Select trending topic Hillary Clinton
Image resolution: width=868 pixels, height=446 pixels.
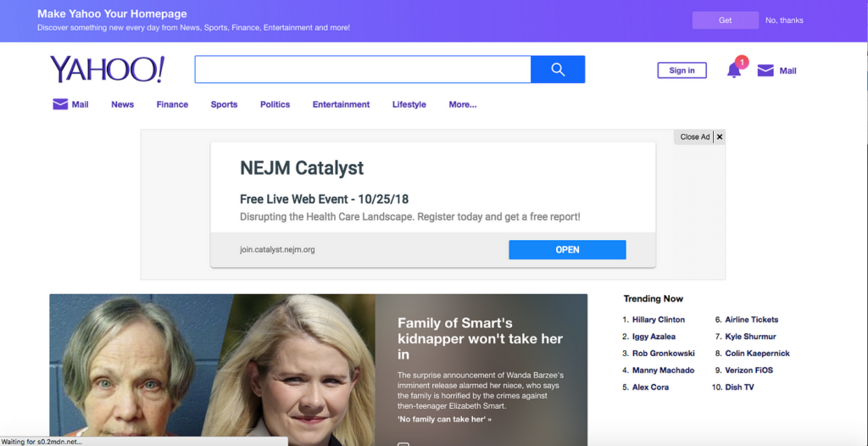658,320
